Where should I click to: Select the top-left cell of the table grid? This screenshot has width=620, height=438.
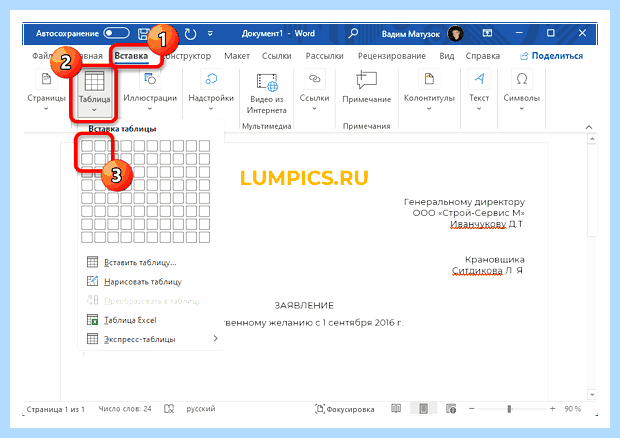(87, 146)
